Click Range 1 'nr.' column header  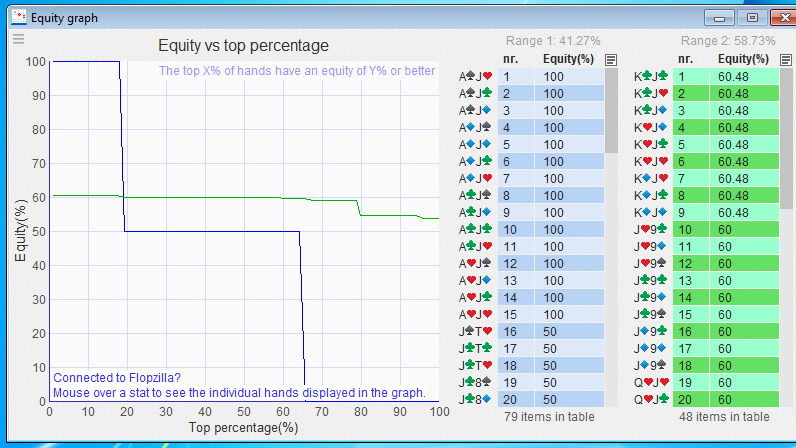pos(510,59)
